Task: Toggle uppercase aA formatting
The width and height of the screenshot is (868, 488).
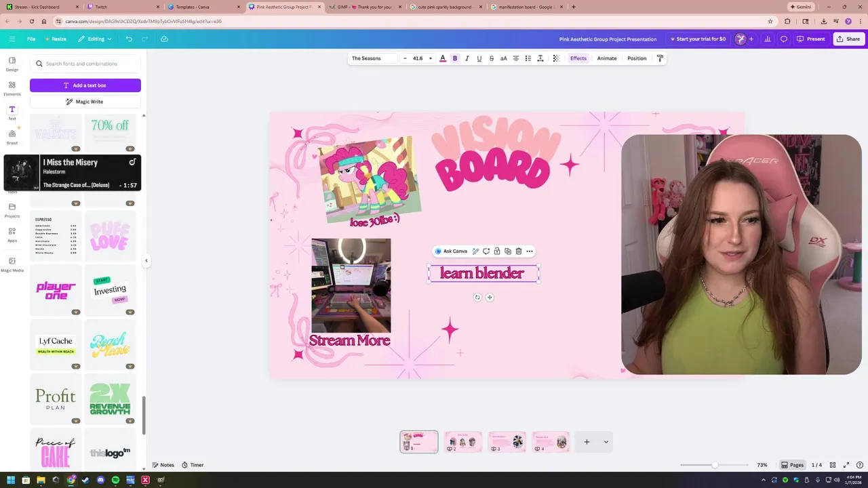Action: point(503,58)
